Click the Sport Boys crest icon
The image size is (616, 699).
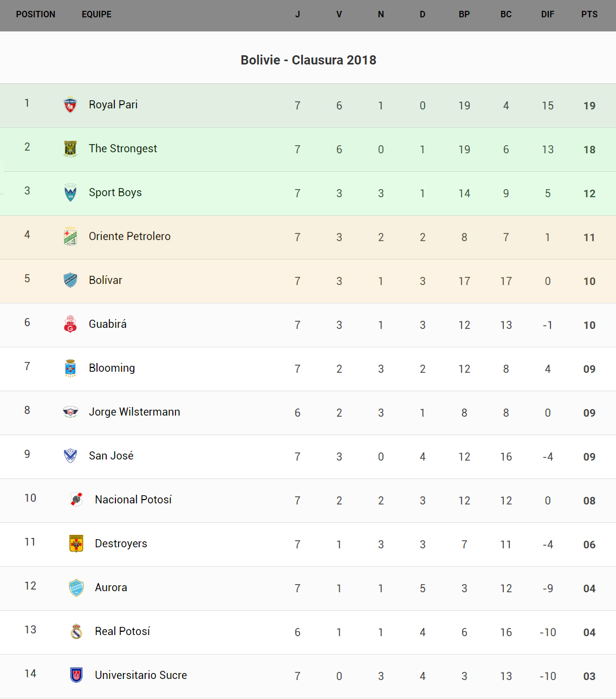point(70,192)
